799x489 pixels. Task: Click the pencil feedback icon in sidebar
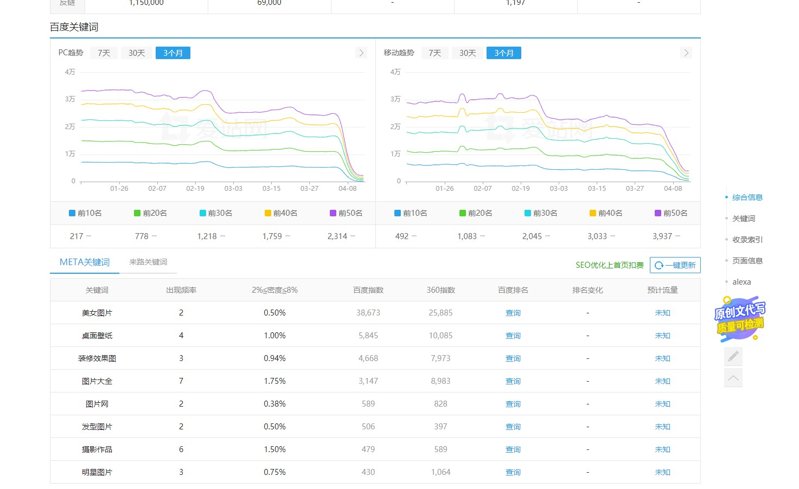point(733,356)
